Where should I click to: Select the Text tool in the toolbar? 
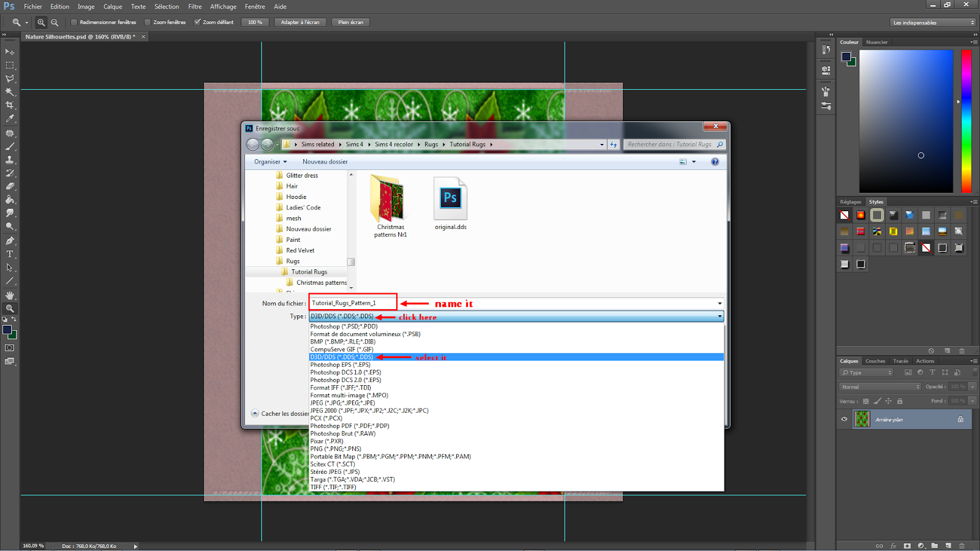click(10, 254)
